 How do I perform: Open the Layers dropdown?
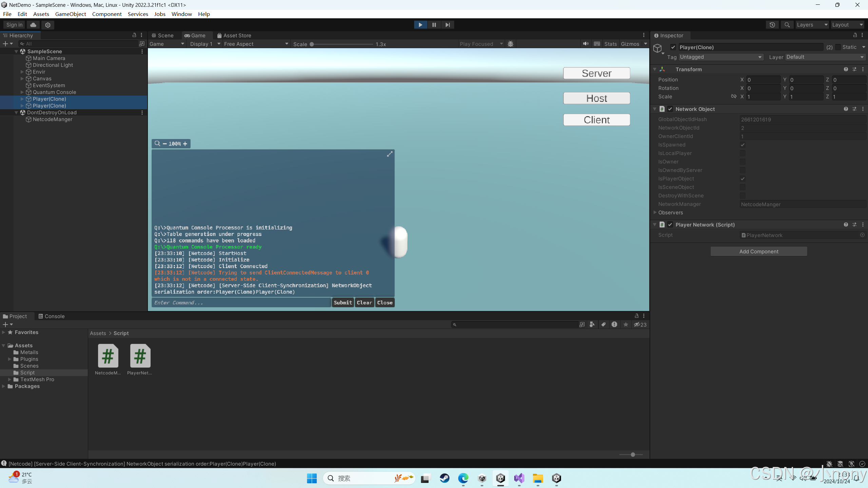[x=812, y=24]
